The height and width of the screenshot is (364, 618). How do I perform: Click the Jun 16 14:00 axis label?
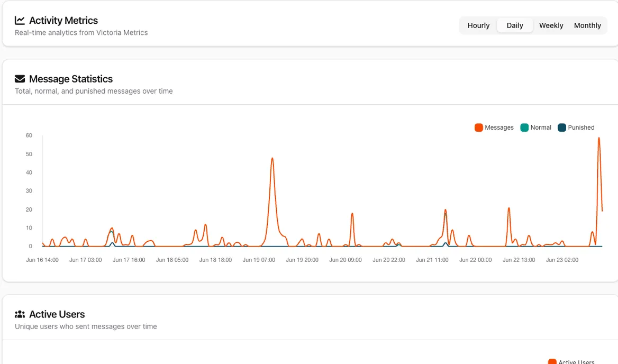(42, 260)
